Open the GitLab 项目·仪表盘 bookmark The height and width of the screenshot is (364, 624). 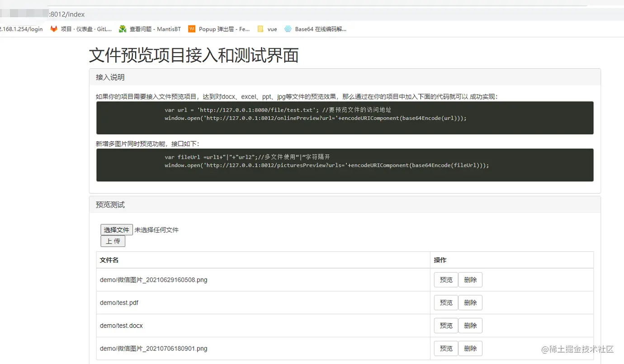click(81, 29)
